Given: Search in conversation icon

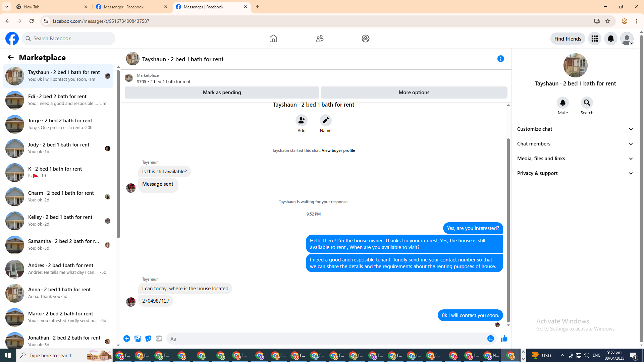Looking at the screenshot, I should click(x=587, y=103).
